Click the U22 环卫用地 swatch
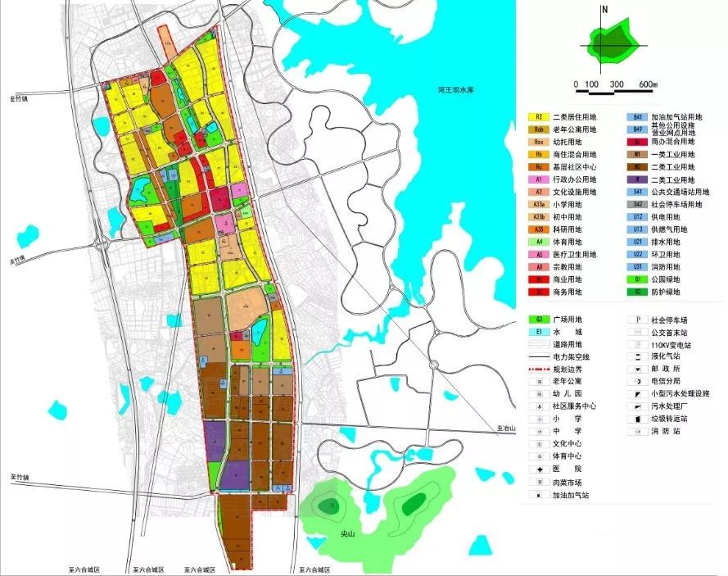728x576 pixels. (x=638, y=255)
